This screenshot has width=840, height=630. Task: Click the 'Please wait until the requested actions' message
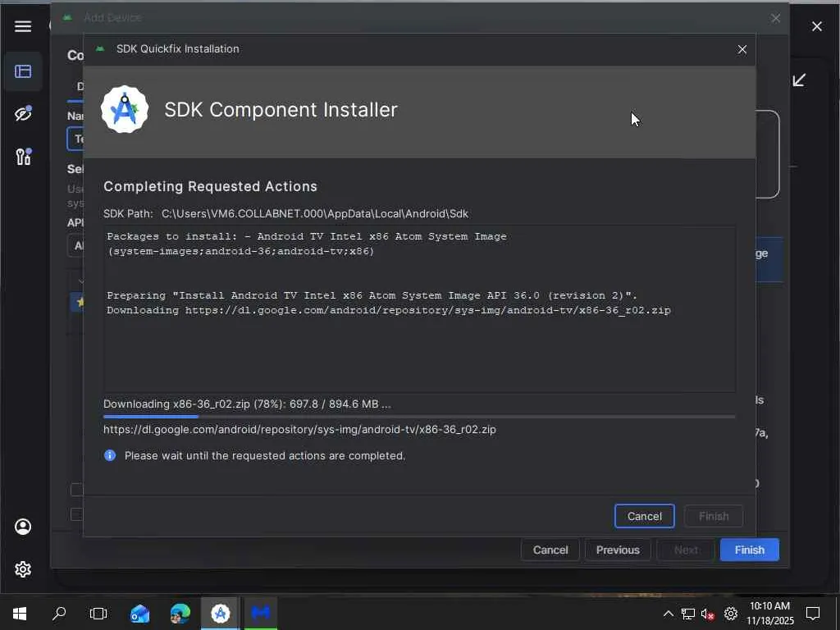pyautogui.click(x=265, y=456)
